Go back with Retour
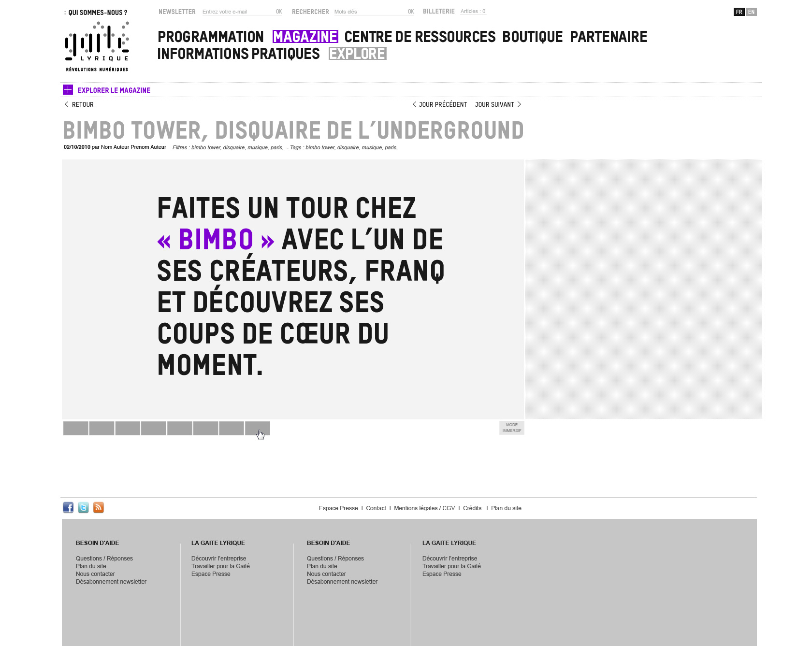 point(79,104)
